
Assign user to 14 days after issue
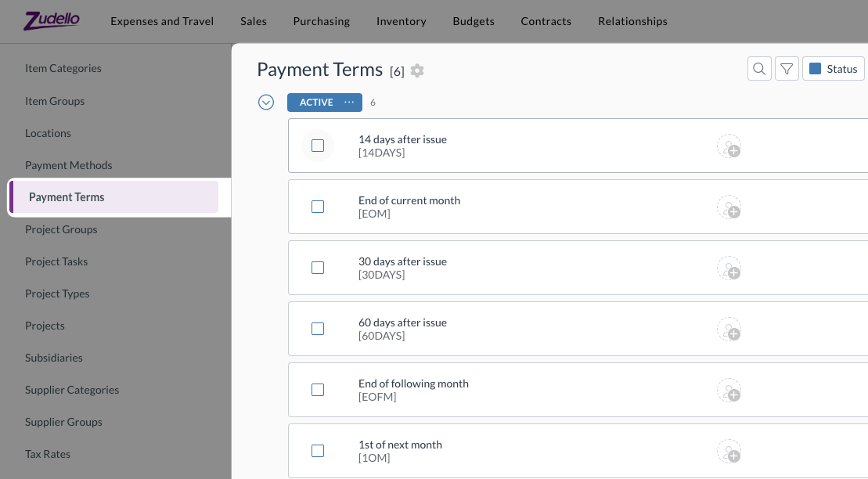pyautogui.click(x=729, y=146)
